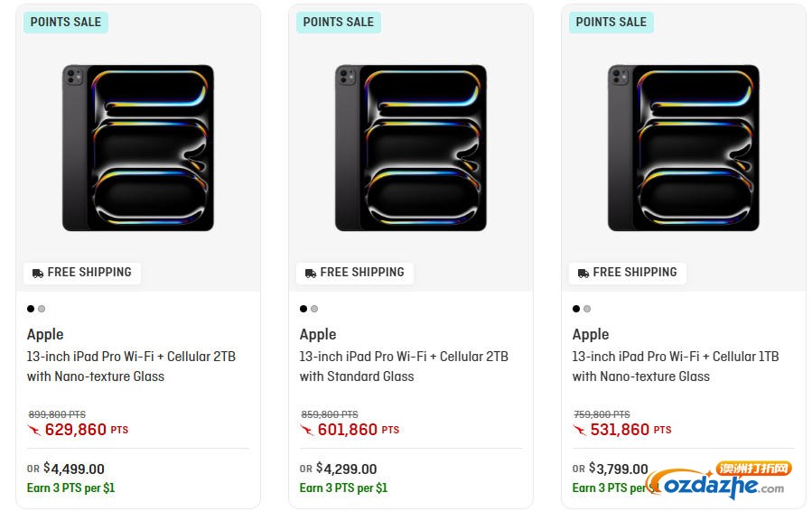812x511 pixels.
Task: Select silver colour swatch on first iPad
Action: point(42,309)
